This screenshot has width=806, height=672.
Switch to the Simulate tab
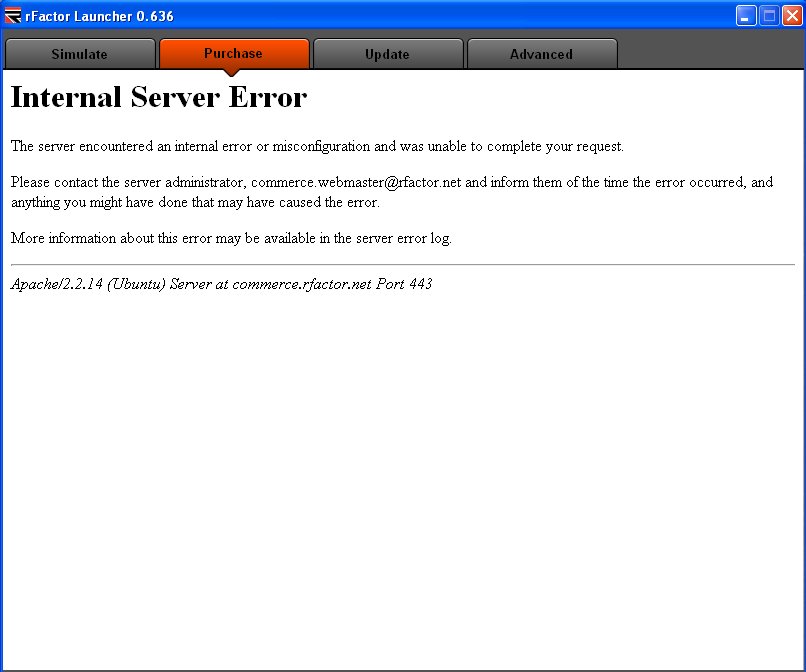80,54
